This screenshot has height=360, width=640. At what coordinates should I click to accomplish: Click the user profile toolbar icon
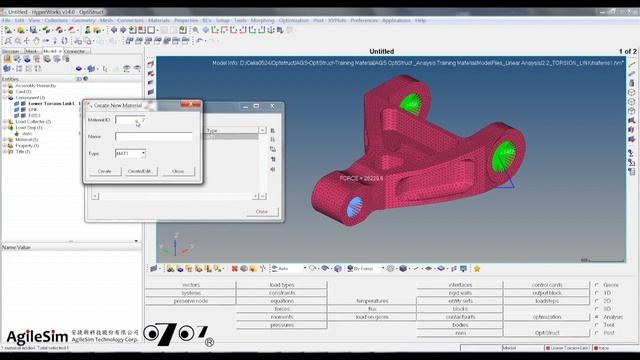pyautogui.click(x=87, y=30)
